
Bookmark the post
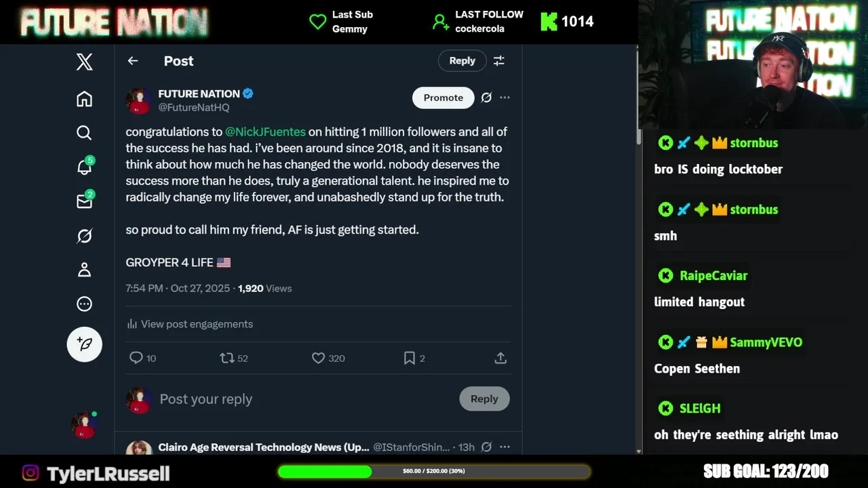(x=410, y=358)
